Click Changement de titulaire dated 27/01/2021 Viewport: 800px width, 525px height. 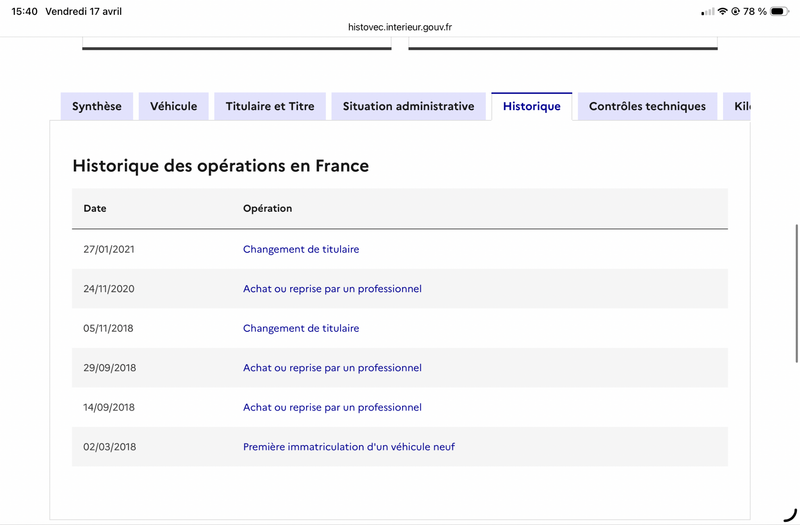[301, 249]
